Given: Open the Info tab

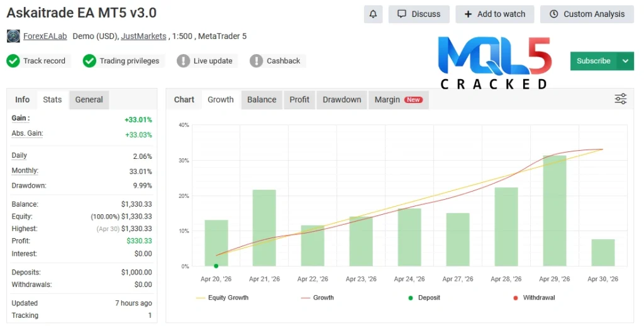Looking at the screenshot, I should coord(22,100).
